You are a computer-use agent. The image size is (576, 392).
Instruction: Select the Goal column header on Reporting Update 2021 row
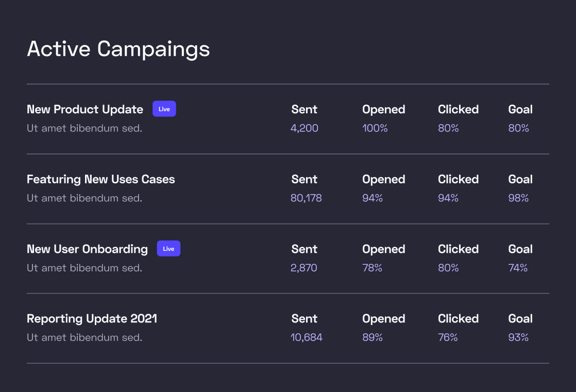tap(520, 319)
